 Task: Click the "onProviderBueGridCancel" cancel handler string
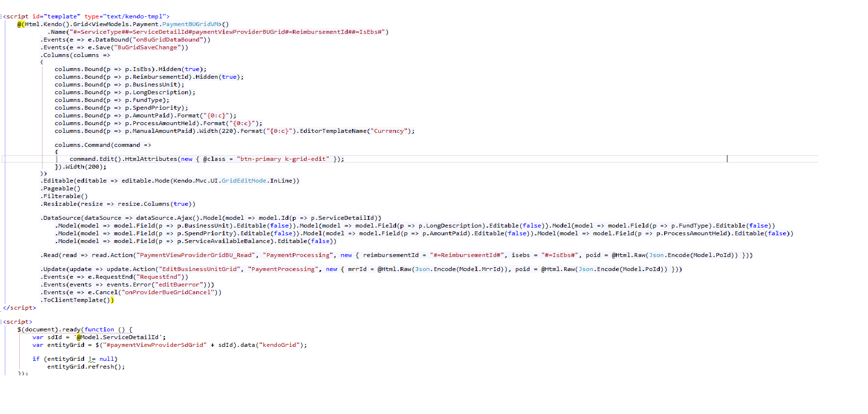pyautogui.click(x=168, y=292)
